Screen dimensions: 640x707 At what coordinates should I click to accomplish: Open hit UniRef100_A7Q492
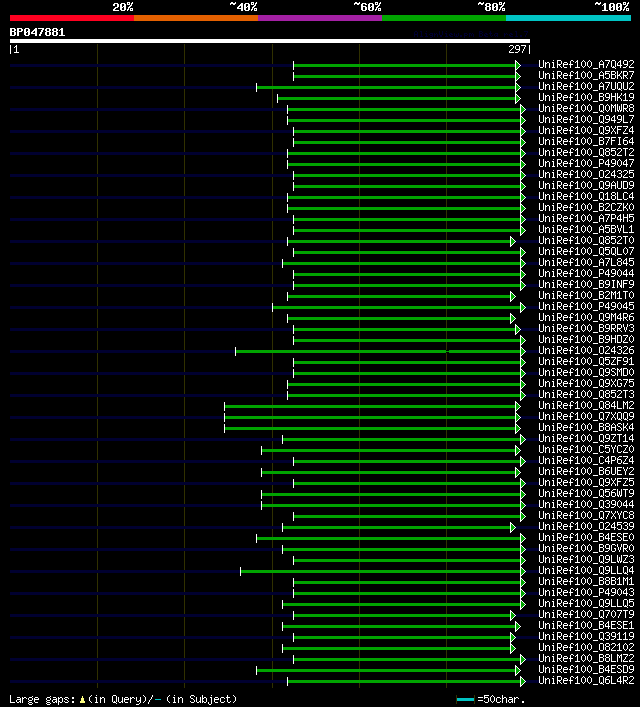(586, 64)
